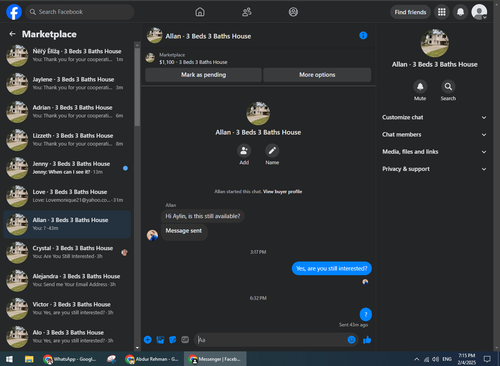Attach a file photo icon
Screen dimensions: 500x366
[160, 340]
